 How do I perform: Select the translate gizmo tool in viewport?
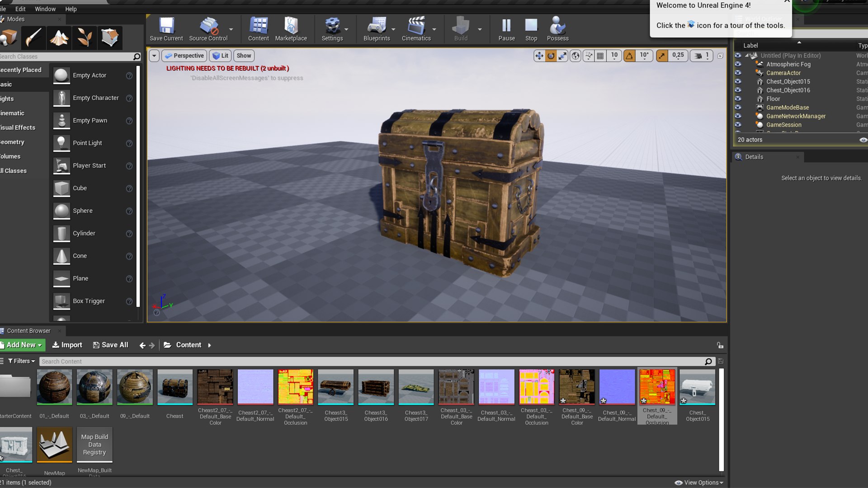(539, 56)
